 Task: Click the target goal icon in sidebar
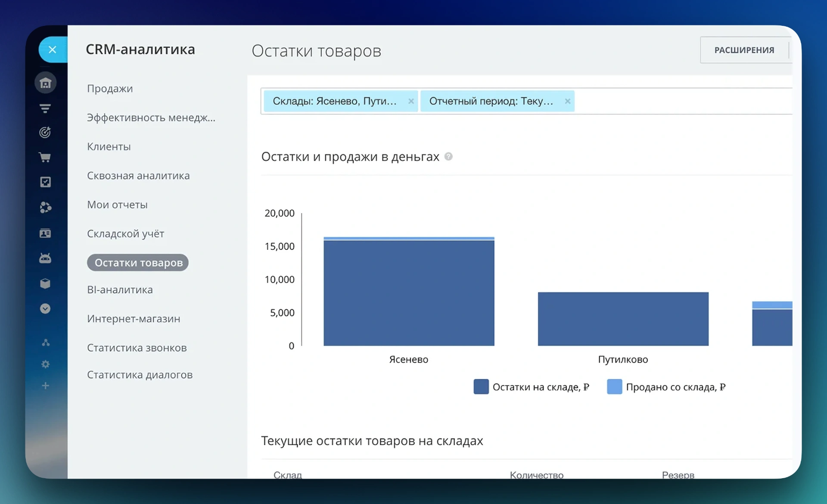point(45,132)
